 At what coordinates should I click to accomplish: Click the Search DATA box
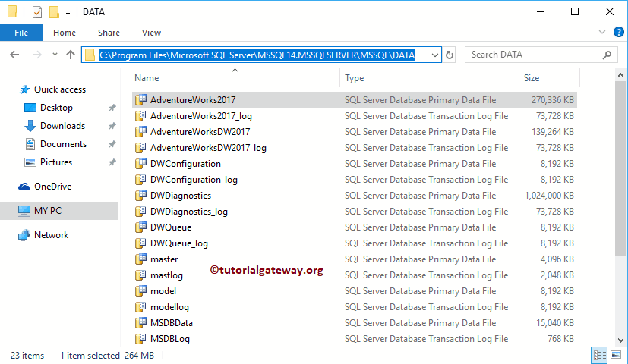point(541,55)
